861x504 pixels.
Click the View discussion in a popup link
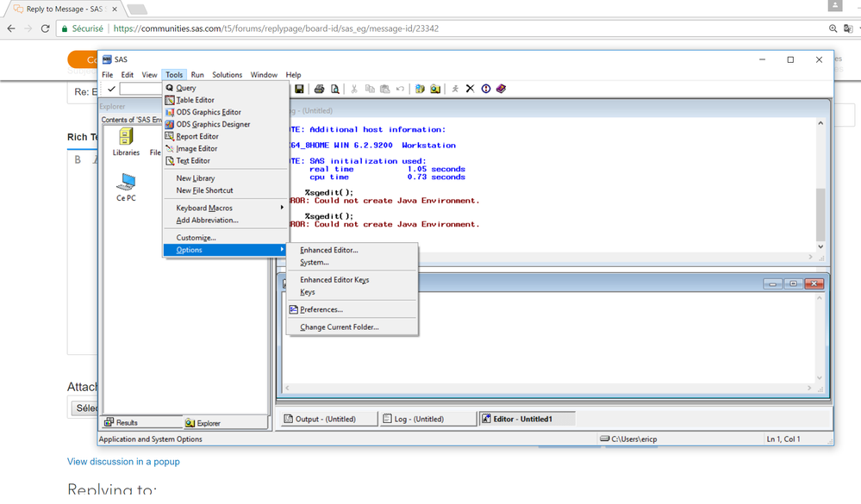point(123,462)
